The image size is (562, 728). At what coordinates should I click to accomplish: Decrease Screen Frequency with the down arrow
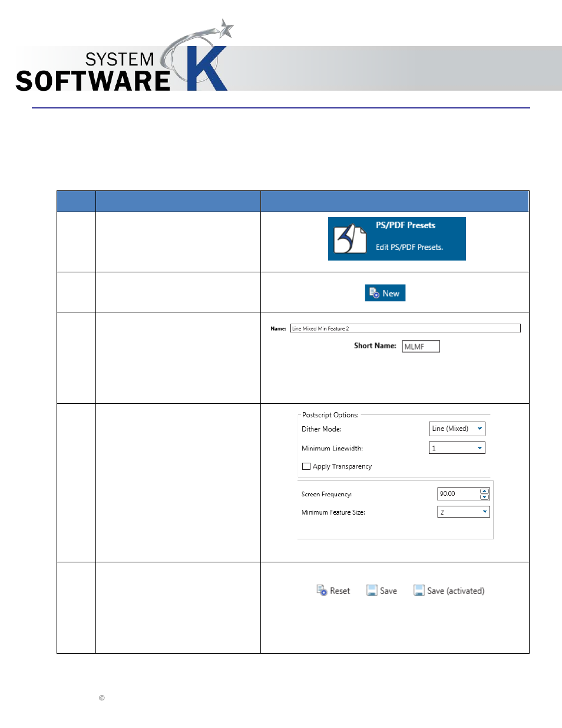click(484, 497)
